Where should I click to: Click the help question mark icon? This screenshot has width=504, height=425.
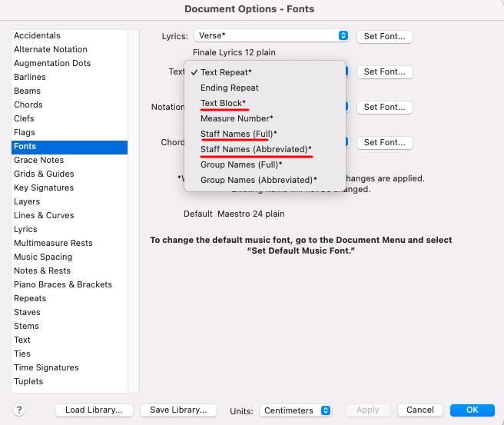point(20,410)
